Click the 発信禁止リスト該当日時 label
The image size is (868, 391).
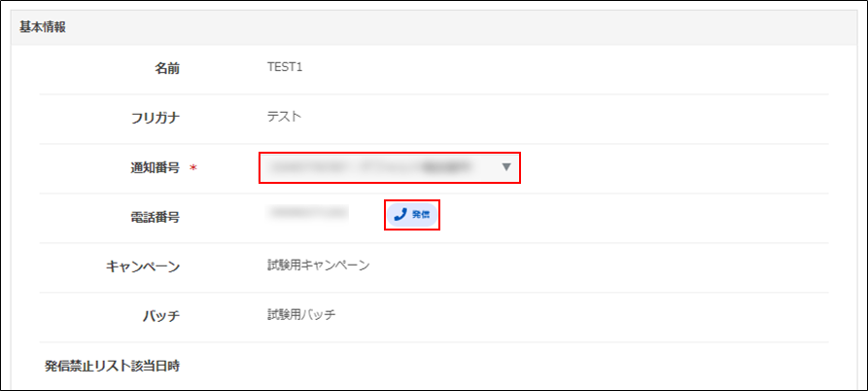coord(112,366)
